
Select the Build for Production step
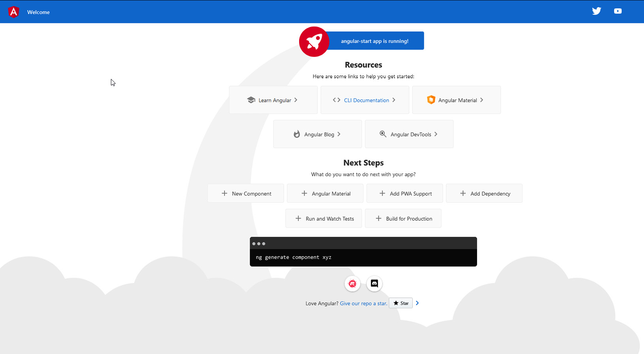click(403, 218)
